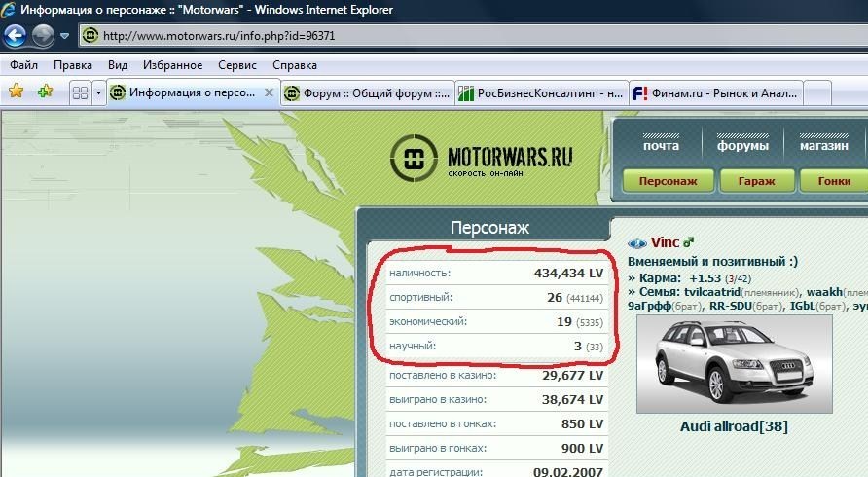Switch to the РосБизнесКонсалтинг tab
Viewport: 868px width, 477px height.
542,93
